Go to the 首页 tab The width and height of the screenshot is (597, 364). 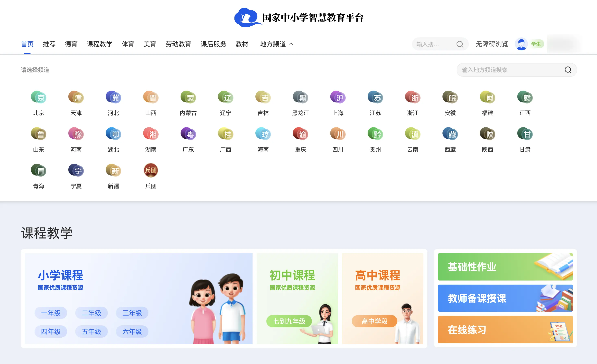click(x=27, y=44)
